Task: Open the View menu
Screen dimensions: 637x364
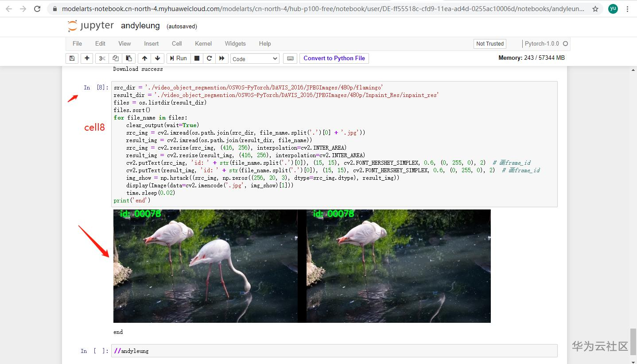Action: [124, 43]
